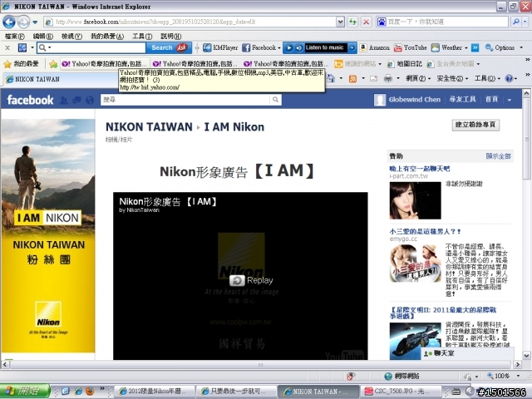Refresh the page using green arrows icon
Image resolution: width=532 pixels, height=399 pixels.
point(352,22)
